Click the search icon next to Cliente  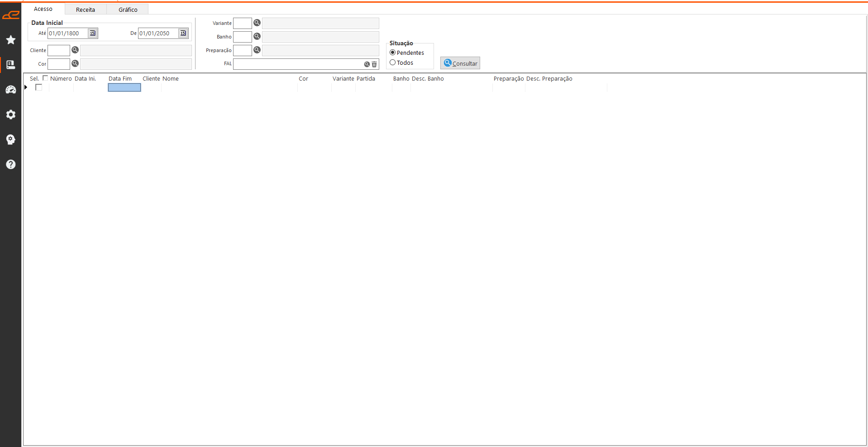(x=75, y=50)
